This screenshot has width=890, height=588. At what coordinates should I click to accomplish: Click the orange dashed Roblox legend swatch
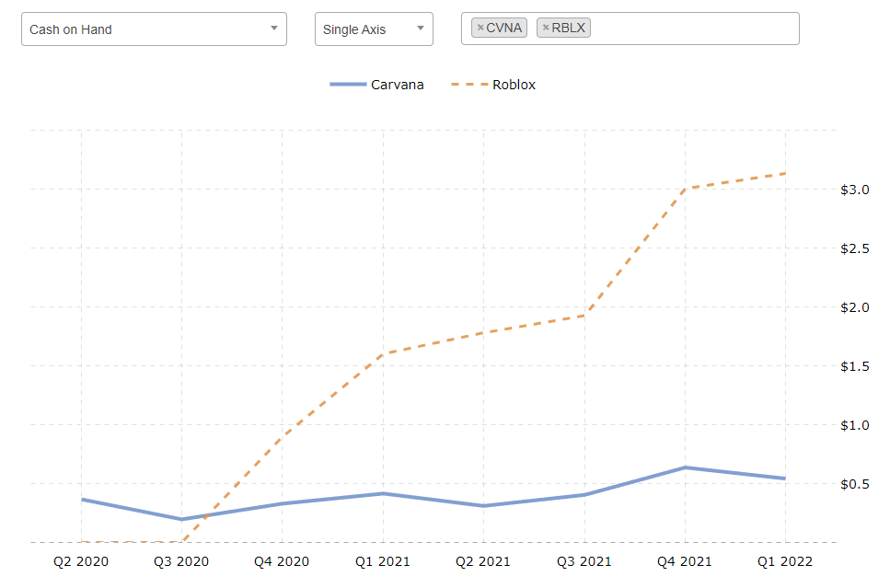tap(469, 85)
